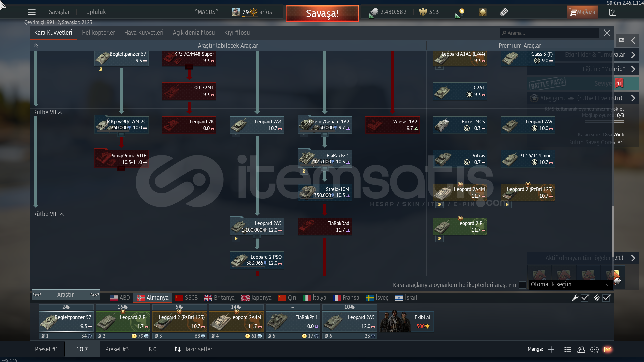This screenshot has height=362, width=644.
Task: Open the Topluluk menu
Action: coord(95,12)
